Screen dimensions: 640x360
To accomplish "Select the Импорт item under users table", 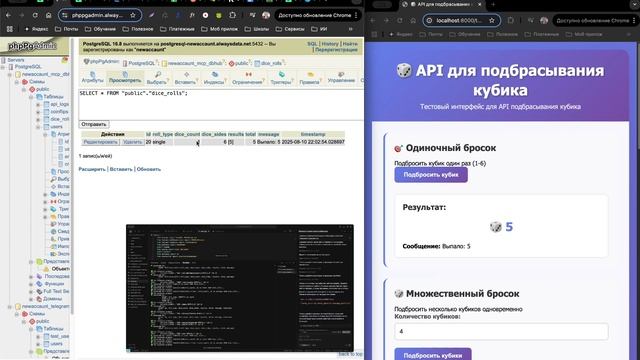I will point(63,247).
